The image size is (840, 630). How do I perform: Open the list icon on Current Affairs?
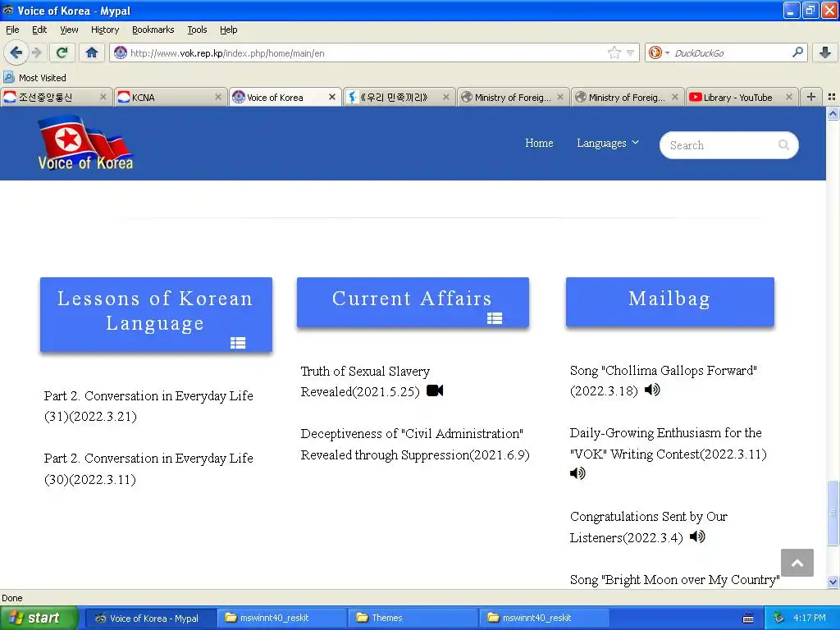[495, 318]
